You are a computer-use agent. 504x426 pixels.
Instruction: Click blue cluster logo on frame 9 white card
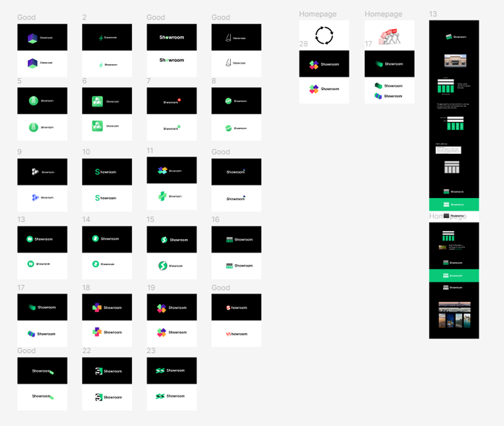pos(35,198)
